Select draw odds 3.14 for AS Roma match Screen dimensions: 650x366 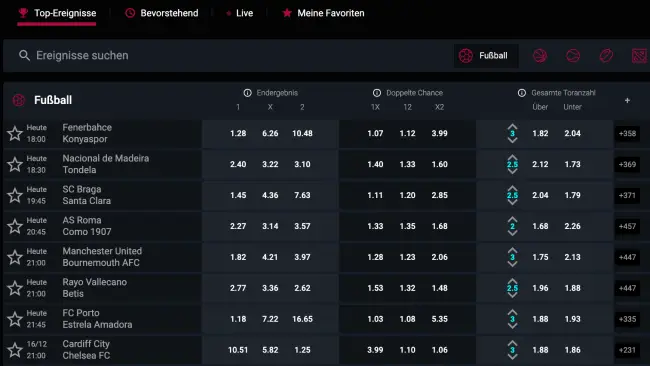[270, 226]
